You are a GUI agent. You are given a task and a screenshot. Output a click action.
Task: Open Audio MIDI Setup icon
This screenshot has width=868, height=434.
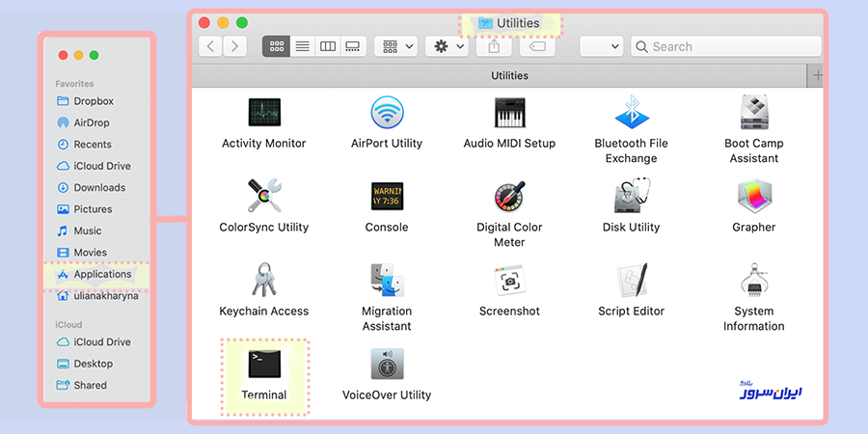[509, 113]
